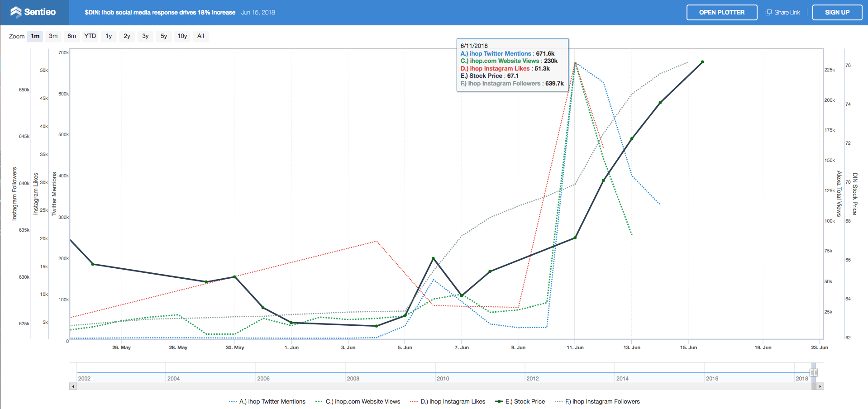Viewport: 868px width, 409px height.
Task: Select the 6m zoom range
Action: coord(72,36)
